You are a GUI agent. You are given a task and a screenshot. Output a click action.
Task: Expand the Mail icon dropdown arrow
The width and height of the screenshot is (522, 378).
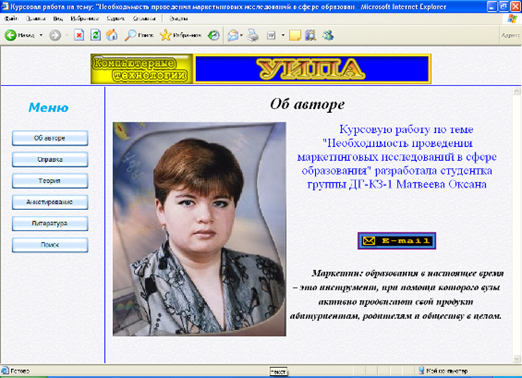tap(241, 35)
